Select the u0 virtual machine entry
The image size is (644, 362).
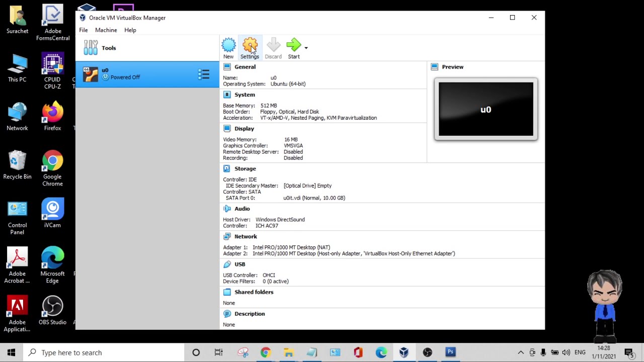coord(147,74)
